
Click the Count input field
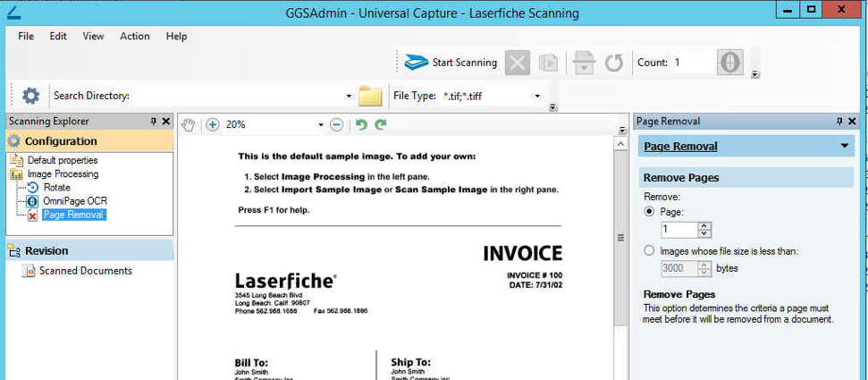691,63
